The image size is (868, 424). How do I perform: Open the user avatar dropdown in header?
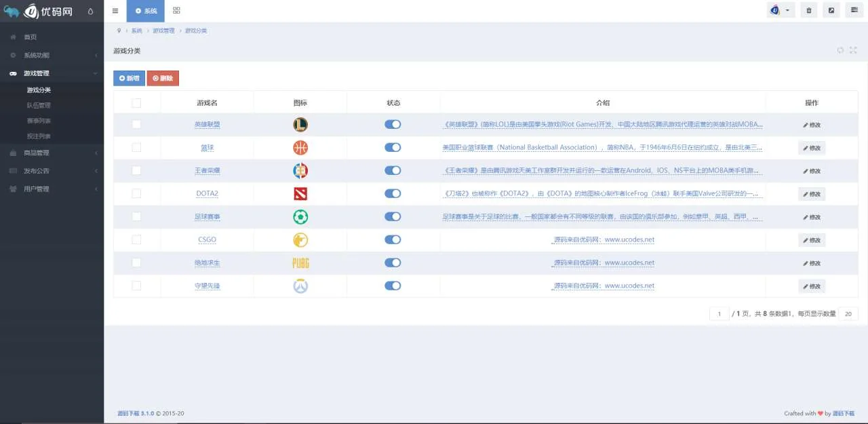point(781,10)
